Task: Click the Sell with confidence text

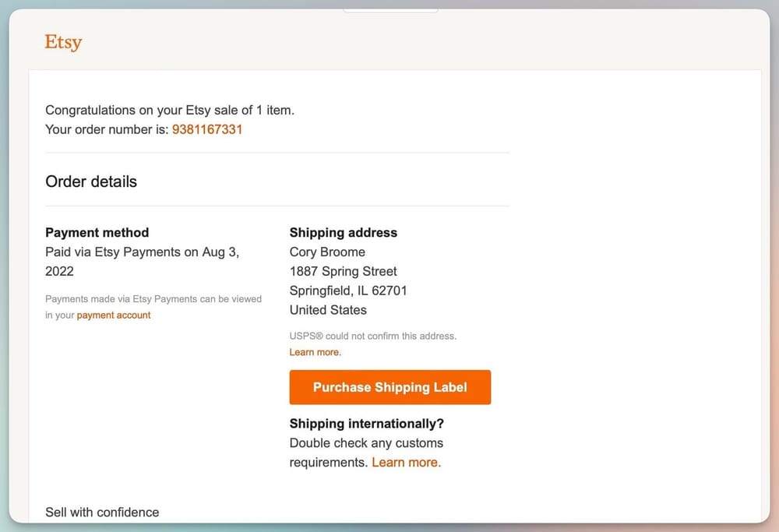Action: point(102,512)
